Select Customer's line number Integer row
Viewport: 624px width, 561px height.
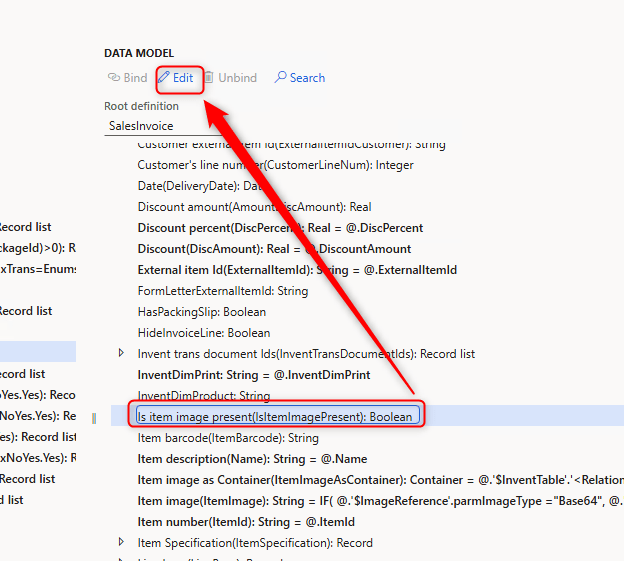point(275,165)
